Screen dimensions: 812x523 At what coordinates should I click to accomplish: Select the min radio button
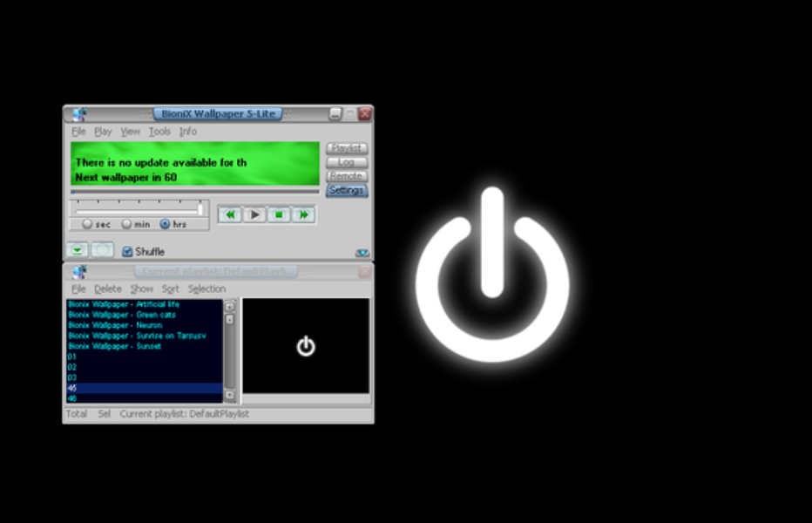pyautogui.click(x=125, y=223)
